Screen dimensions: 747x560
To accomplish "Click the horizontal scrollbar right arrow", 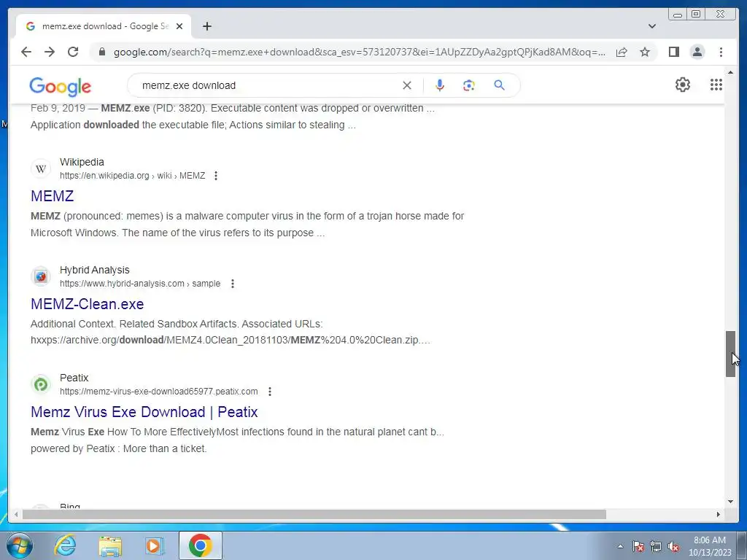I will pos(719,514).
